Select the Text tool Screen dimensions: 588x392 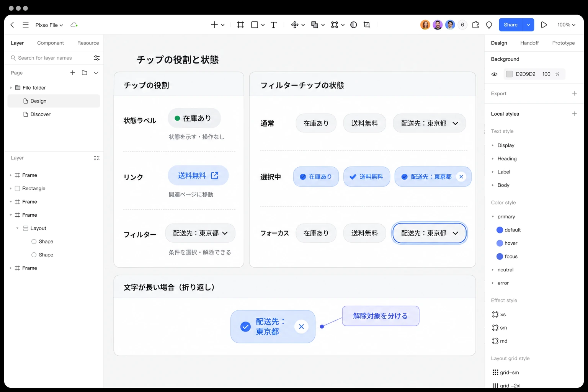(x=274, y=25)
